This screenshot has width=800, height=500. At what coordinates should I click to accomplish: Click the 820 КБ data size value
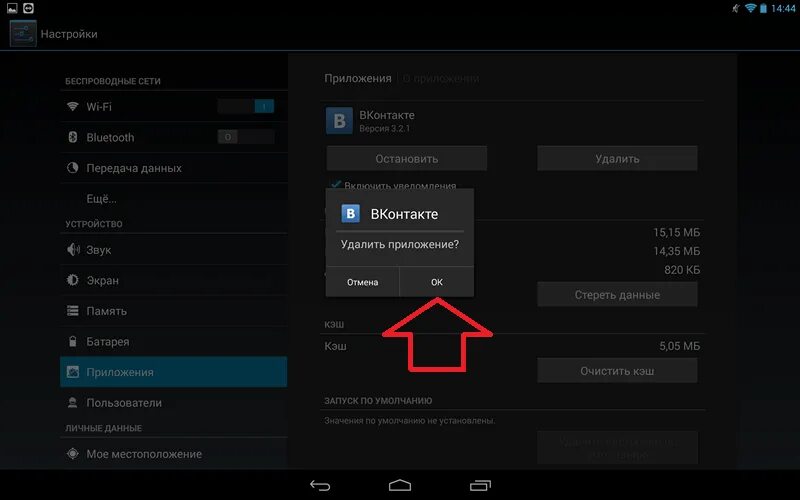point(682,270)
